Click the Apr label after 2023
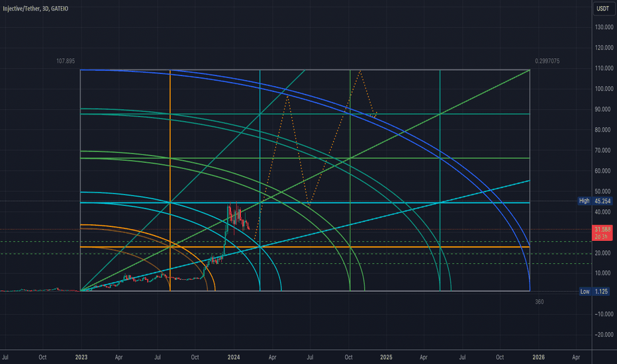 tap(119, 357)
